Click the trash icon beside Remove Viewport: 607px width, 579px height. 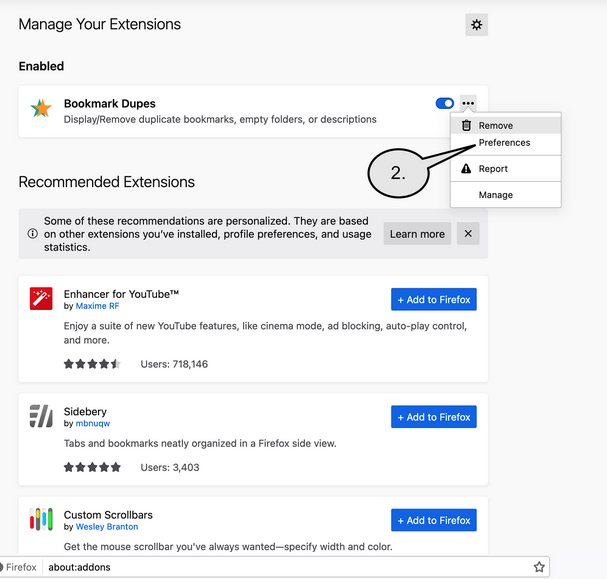pos(466,125)
